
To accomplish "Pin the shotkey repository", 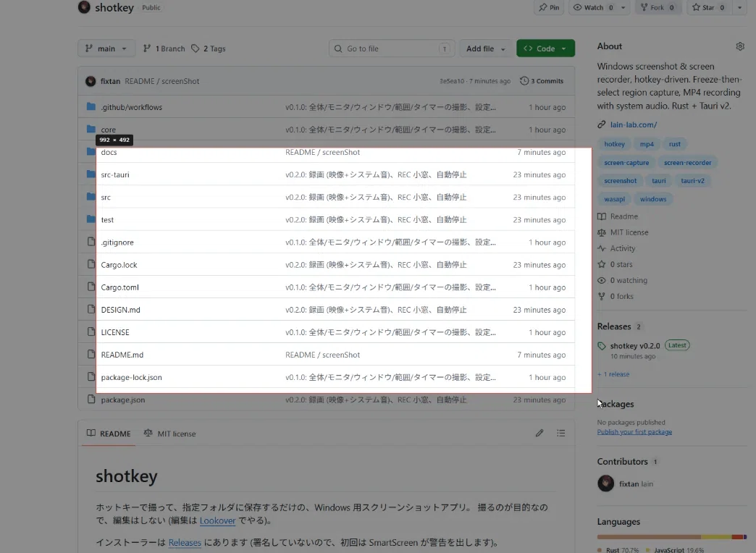I will (x=549, y=7).
